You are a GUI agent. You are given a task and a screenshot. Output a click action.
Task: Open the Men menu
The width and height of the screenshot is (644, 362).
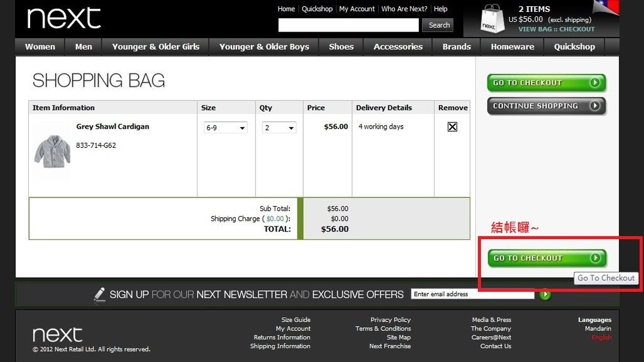tap(84, 47)
